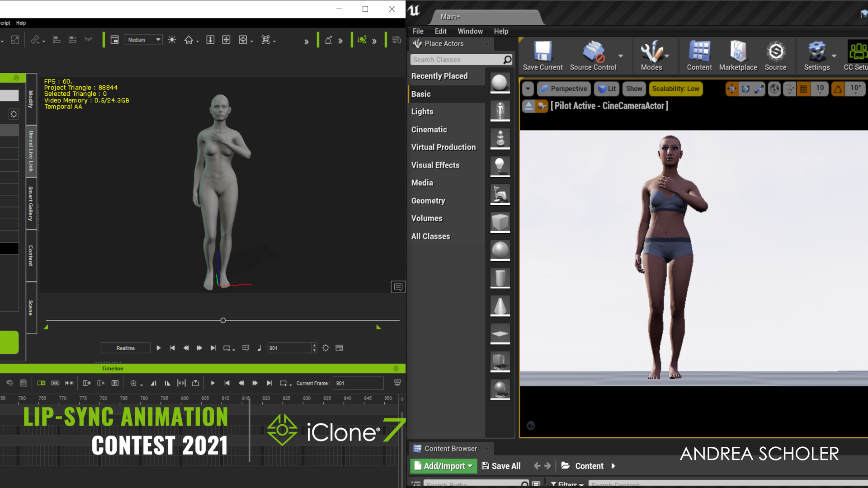The image size is (868, 488).
Task: Switch to the Smart Gallery side tab
Action: tap(31, 203)
